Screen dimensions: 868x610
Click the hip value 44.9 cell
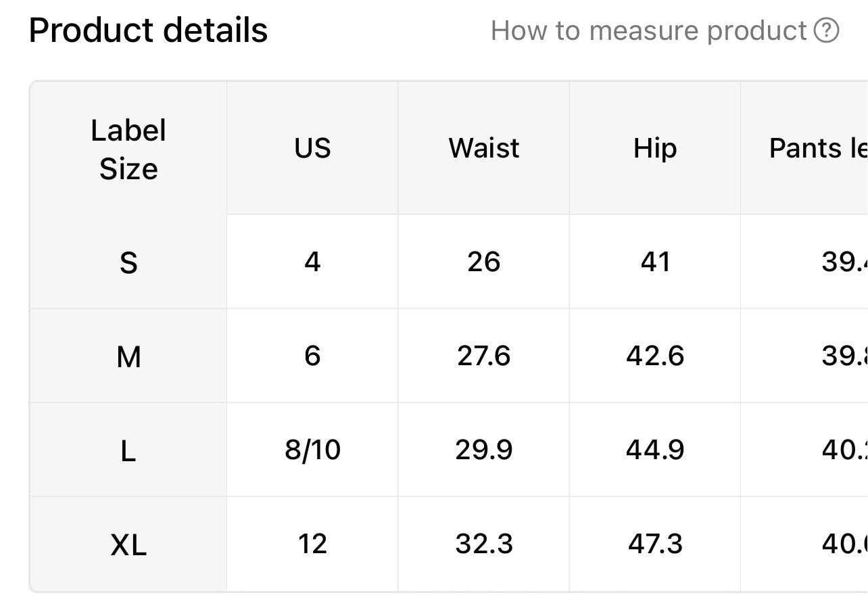click(x=655, y=450)
